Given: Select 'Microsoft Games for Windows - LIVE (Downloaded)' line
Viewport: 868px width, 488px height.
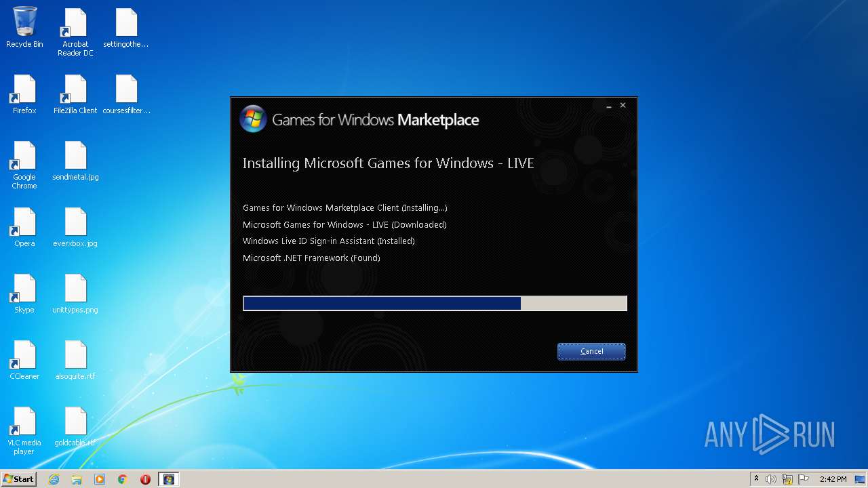Looking at the screenshot, I should click(344, 224).
